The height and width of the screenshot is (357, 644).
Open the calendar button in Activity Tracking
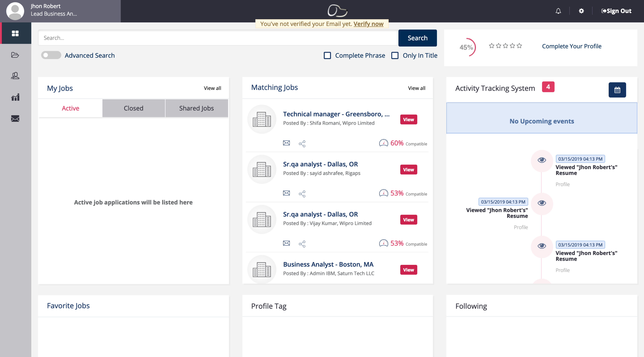click(x=617, y=90)
